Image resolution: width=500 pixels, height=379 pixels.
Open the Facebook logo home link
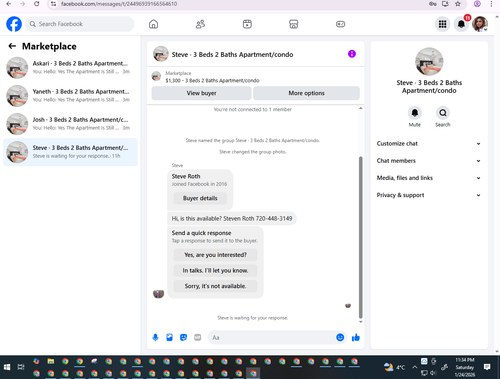14,24
